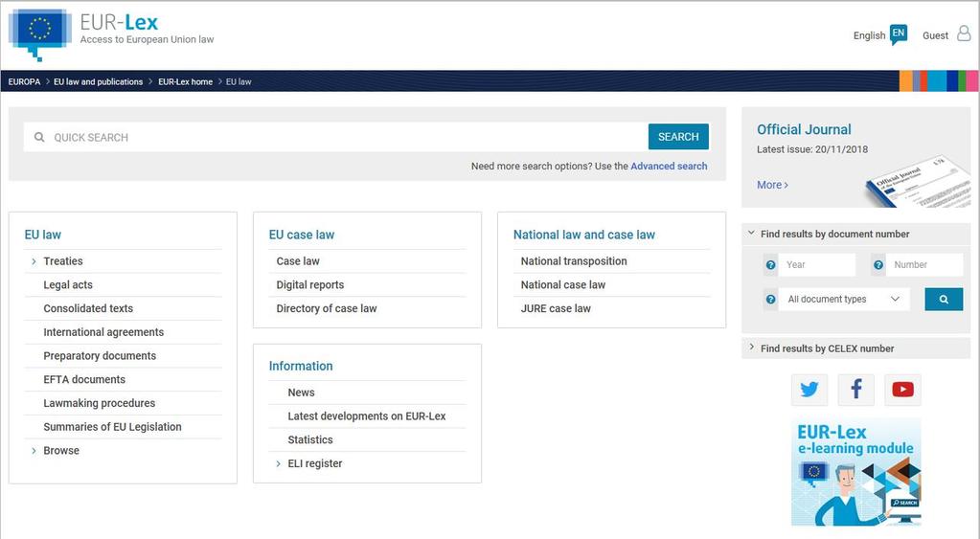Click the Number field help icon
Viewport: 980px width, 539px height.
[x=878, y=265]
